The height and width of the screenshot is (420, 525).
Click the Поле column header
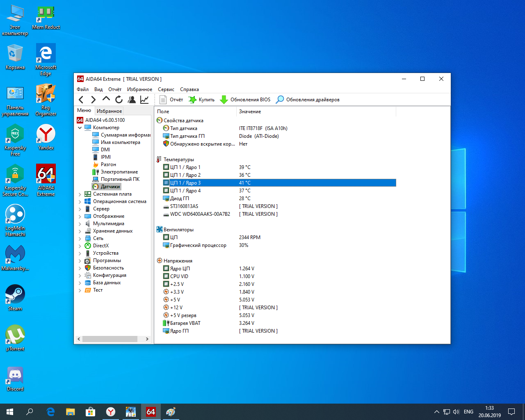pos(195,112)
